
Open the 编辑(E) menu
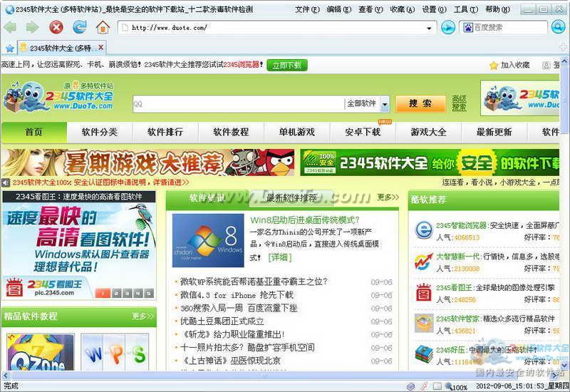pyautogui.click(x=339, y=9)
